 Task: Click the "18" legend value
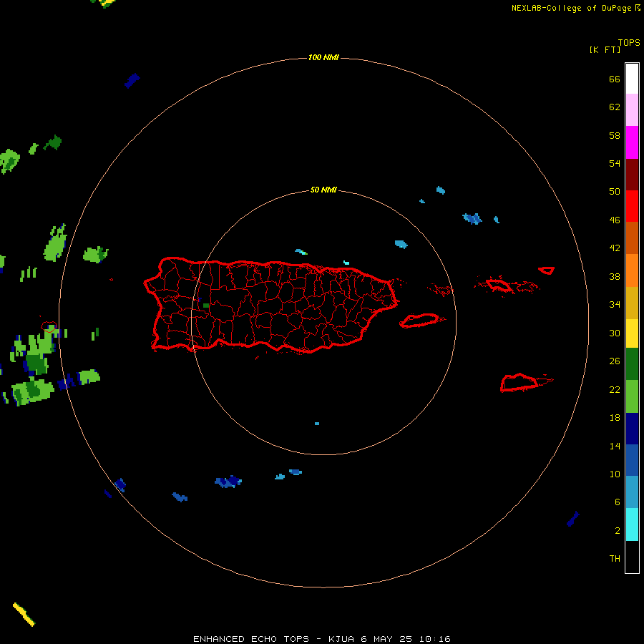615,418
